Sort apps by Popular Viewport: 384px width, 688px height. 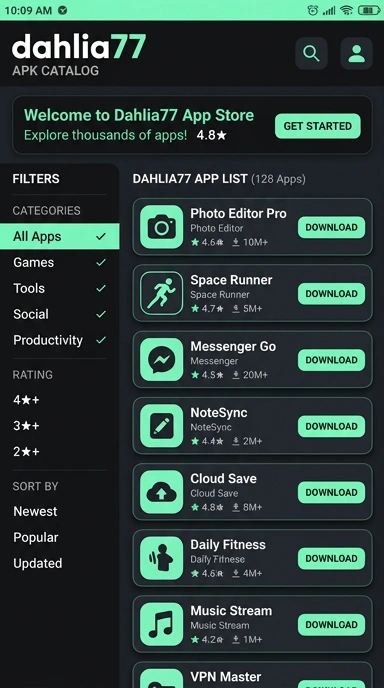coord(36,537)
